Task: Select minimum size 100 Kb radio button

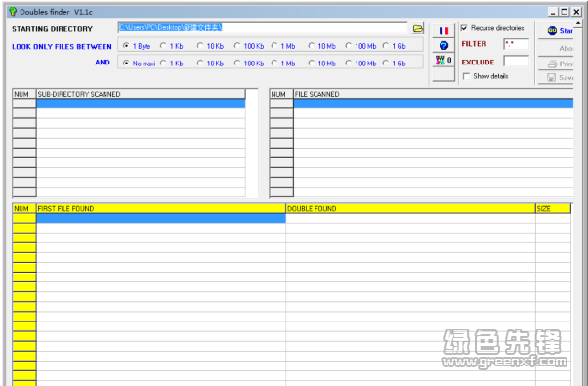Action: [x=237, y=46]
